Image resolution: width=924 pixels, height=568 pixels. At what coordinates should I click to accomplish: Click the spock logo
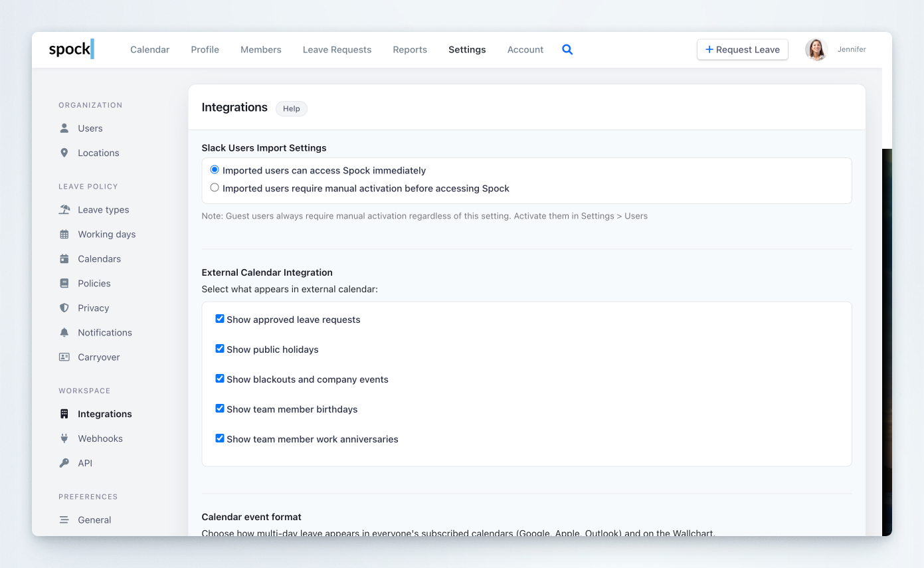coord(71,49)
